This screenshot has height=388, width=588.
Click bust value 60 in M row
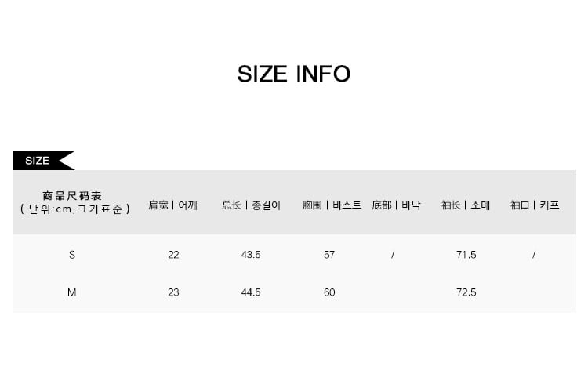coord(329,292)
